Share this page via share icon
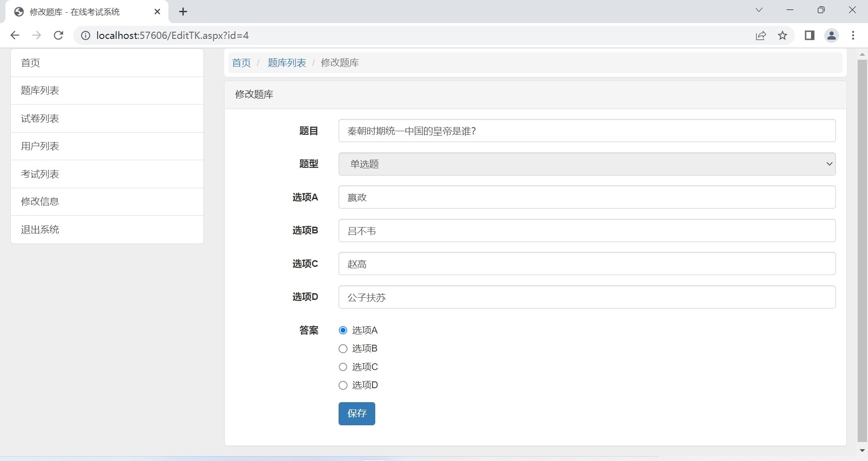Image resolution: width=868 pixels, height=461 pixels. click(761, 35)
